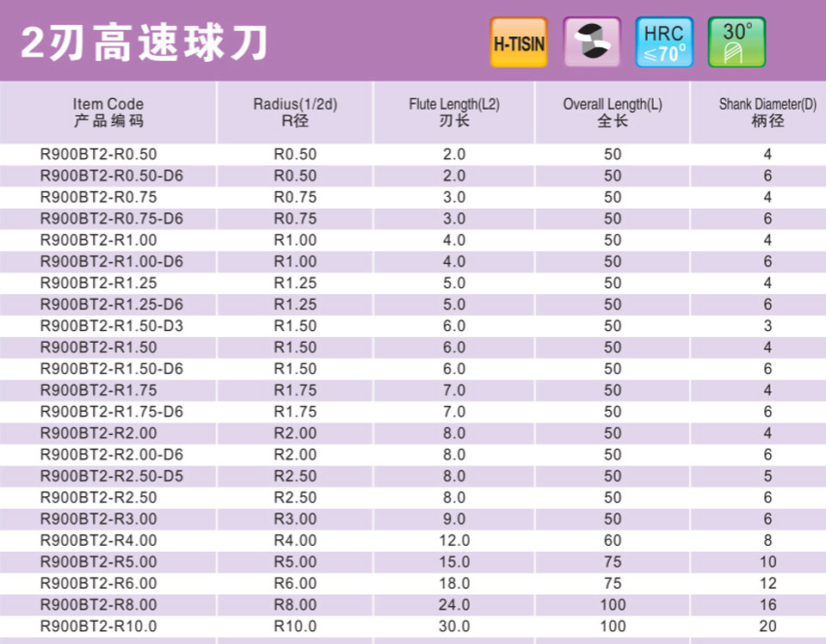Click the orange H-TISIN coating icon

[519, 42]
